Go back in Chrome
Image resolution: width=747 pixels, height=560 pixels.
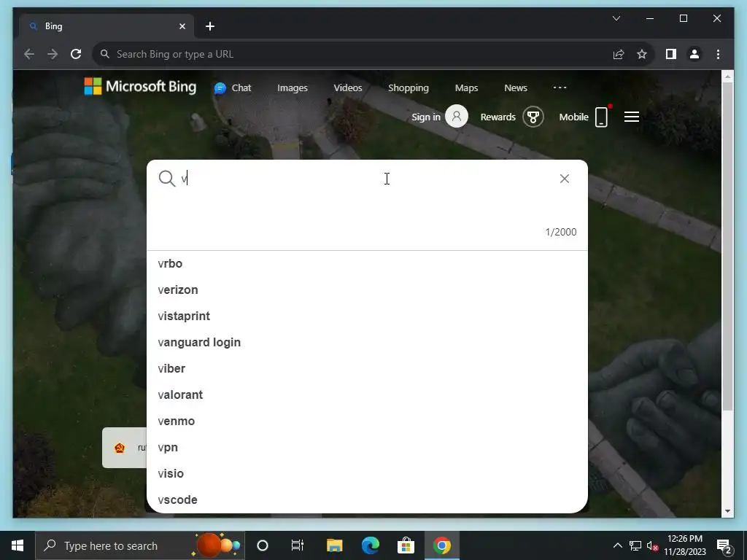(x=29, y=54)
